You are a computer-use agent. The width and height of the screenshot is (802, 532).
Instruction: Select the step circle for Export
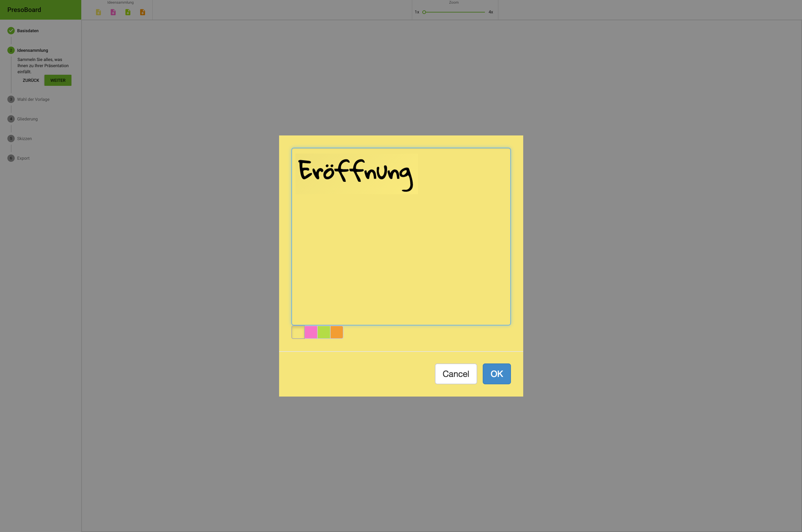click(11, 158)
